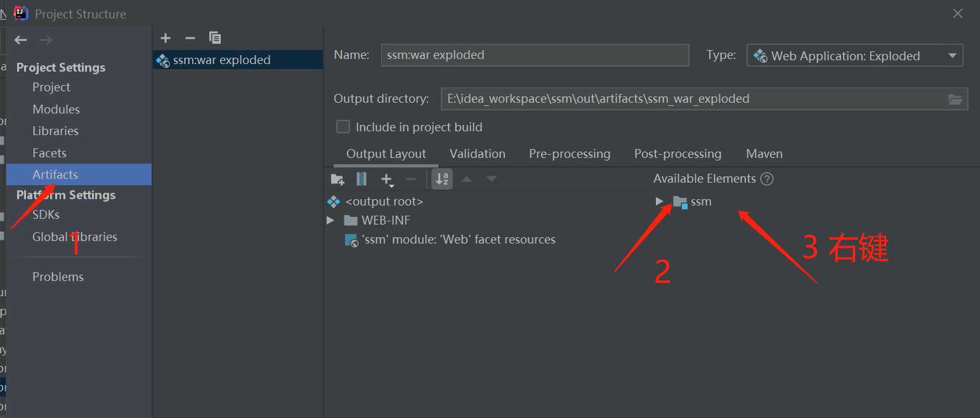Switch to the Validation tab
Viewport: 980px width, 418px height.
click(478, 153)
